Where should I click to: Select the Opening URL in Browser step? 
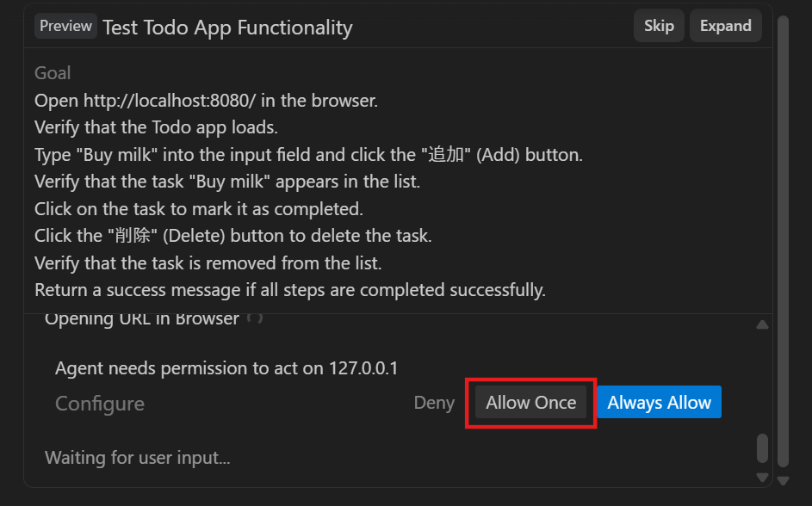[x=142, y=318]
